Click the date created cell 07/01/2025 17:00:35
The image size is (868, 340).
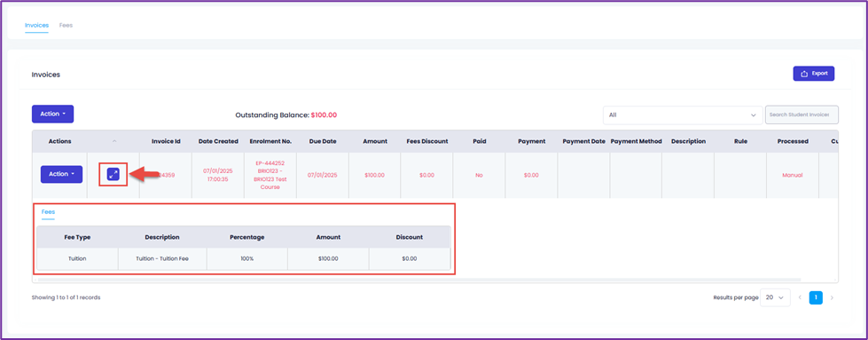pos(218,175)
